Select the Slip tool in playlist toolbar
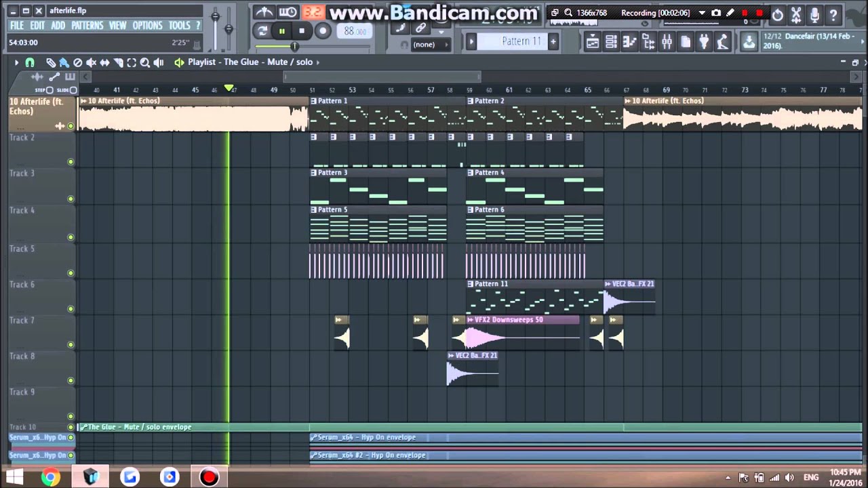The image size is (868, 488). click(x=104, y=62)
